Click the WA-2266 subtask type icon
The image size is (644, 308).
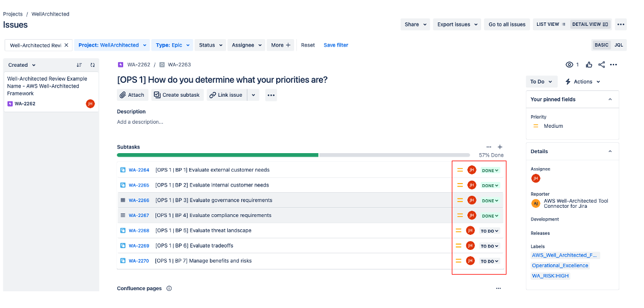(123, 200)
